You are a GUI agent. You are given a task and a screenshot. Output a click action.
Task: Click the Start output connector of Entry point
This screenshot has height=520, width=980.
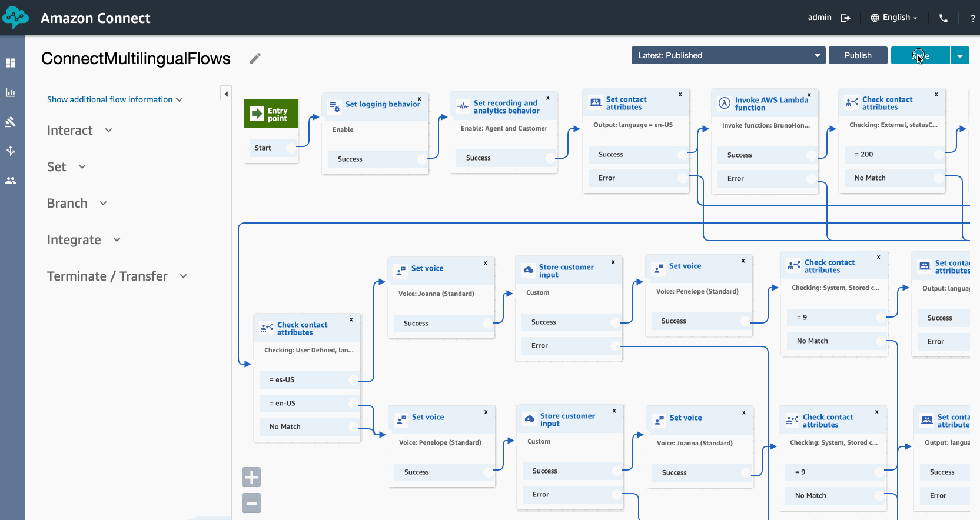pos(291,148)
